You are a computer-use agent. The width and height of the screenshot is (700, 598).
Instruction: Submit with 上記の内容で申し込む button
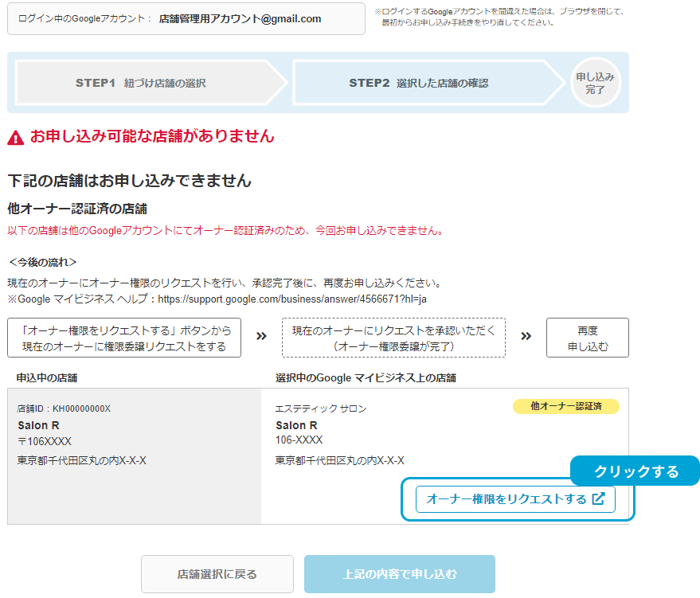[400, 573]
